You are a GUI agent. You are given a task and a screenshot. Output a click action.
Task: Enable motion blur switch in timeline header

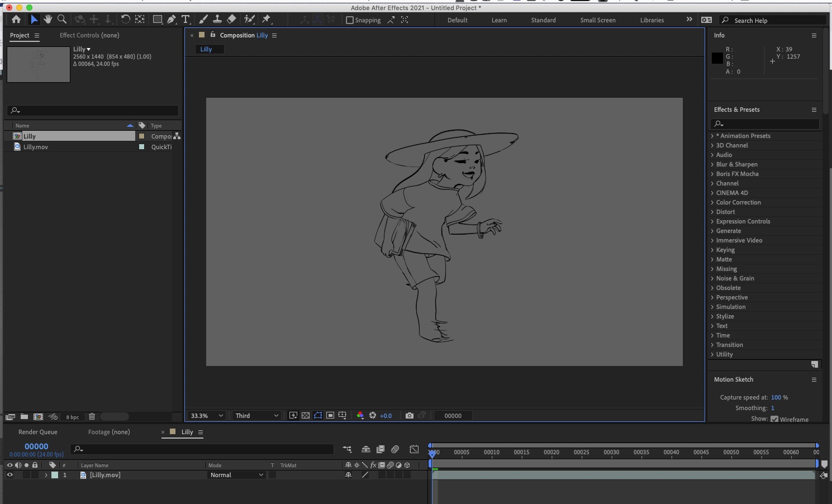pyautogui.click(x=395, y=449)
